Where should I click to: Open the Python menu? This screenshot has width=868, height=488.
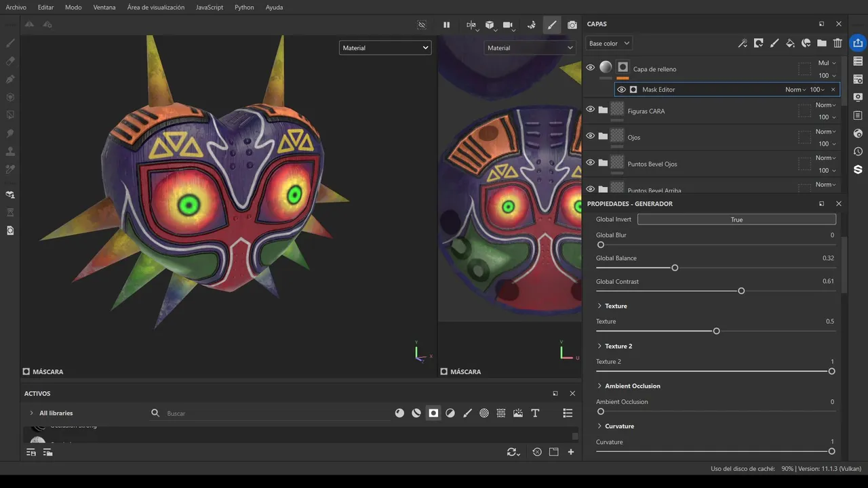click(244, 7)
